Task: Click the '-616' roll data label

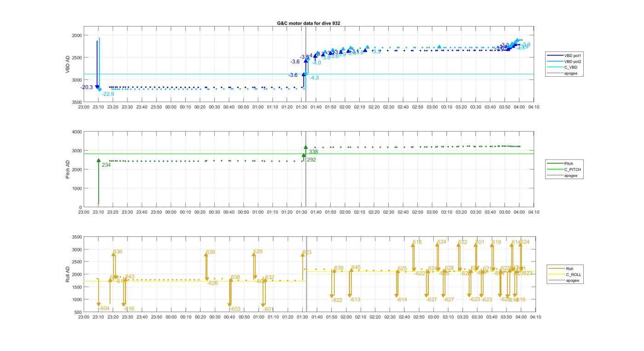Action: pos(129,309)
